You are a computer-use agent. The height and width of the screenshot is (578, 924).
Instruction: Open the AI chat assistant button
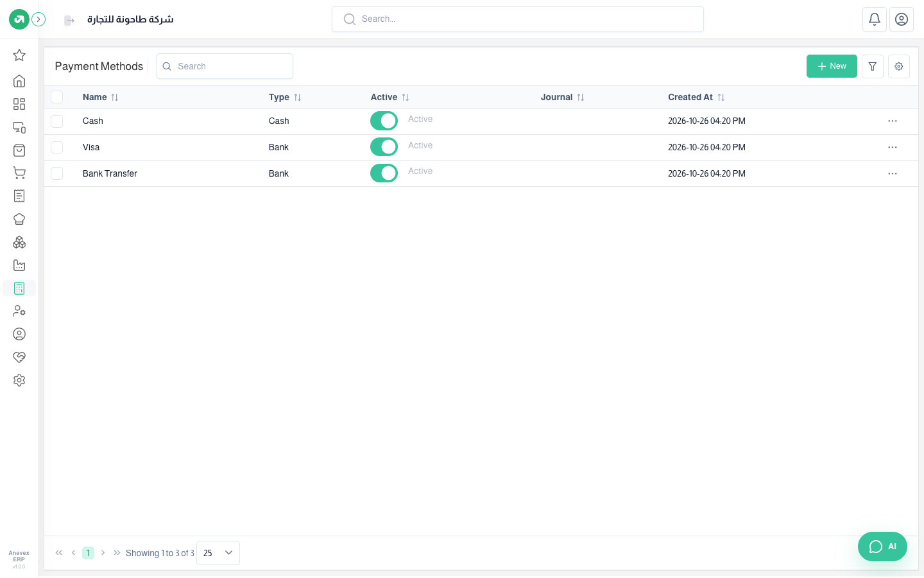882,547
